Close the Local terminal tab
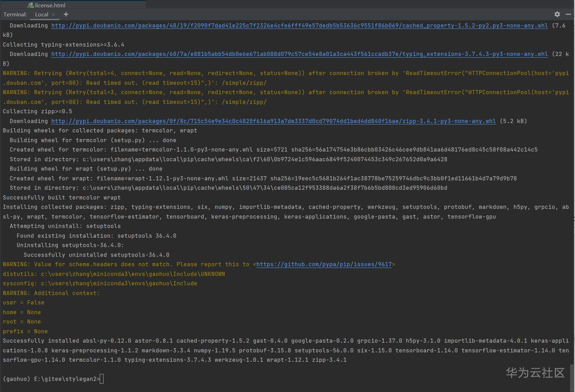Viewport: 575px width, 392px height. tap(53, 15)
